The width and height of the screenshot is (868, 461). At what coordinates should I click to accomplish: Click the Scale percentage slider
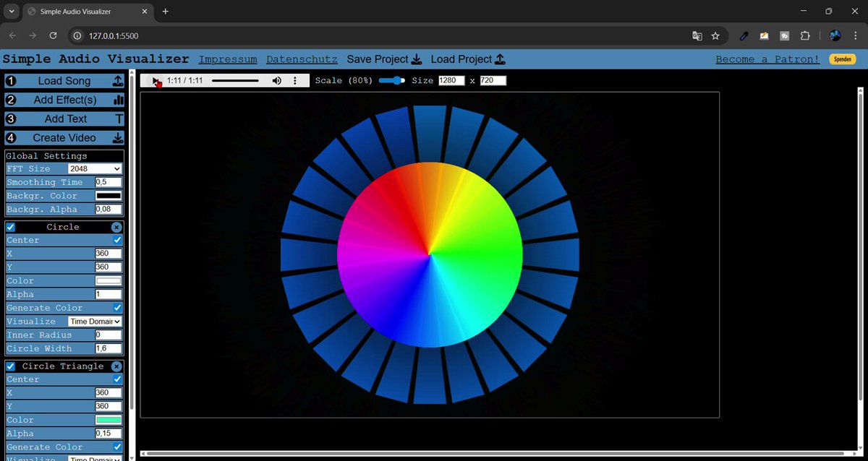point(392,80)
